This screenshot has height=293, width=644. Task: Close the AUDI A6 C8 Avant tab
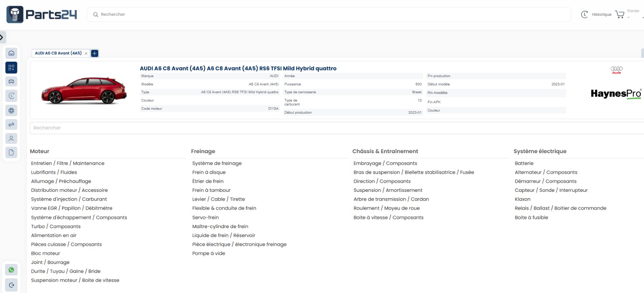coord(86,53)
